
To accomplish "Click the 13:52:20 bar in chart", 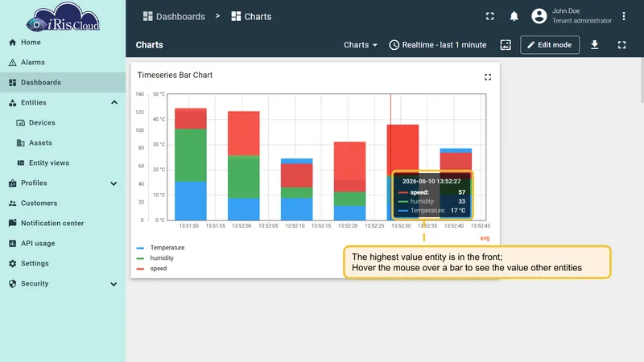I will (349, 181).
